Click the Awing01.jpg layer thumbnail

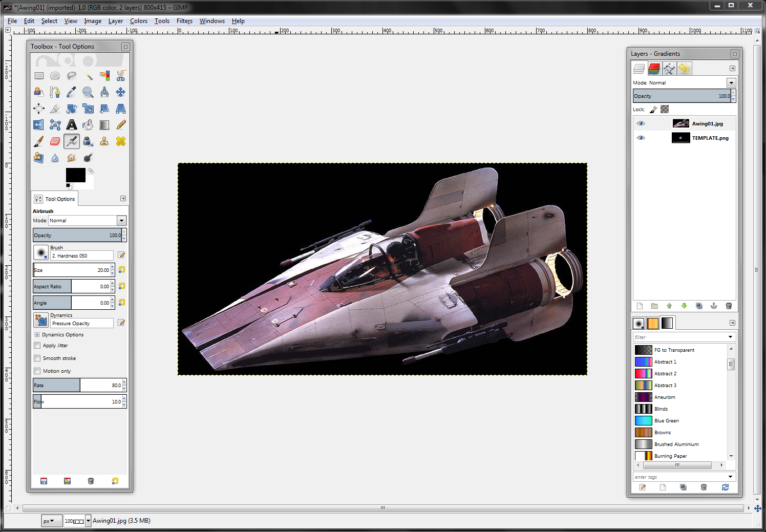[x=680, y=123]
